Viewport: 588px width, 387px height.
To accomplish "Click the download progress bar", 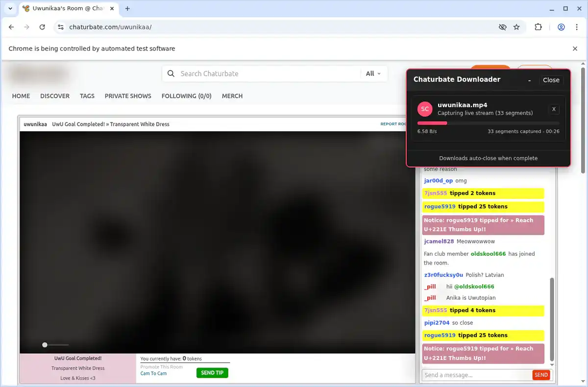I will tap(488, 123).
